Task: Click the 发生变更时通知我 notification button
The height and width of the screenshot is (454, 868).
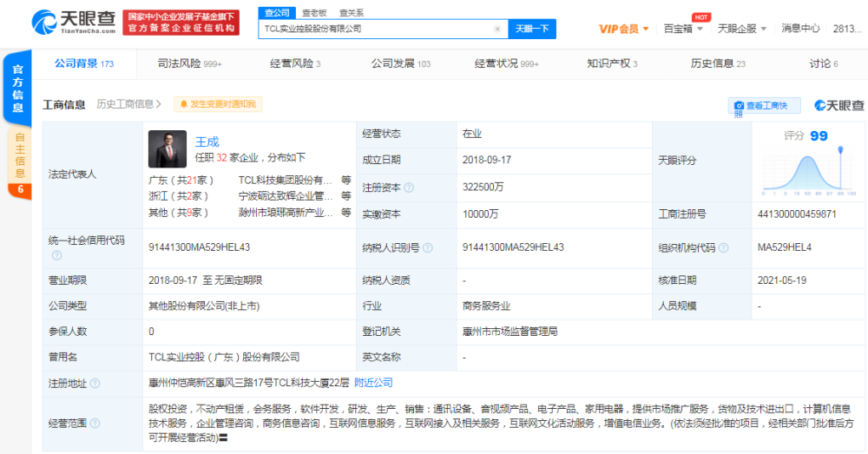Action: click(x=218, y=105)
